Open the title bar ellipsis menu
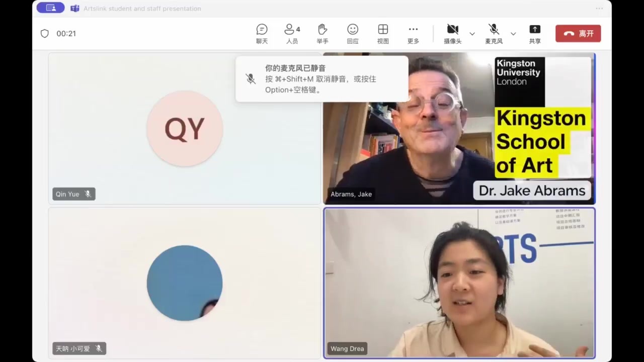The image size is (644, 362). pyautogui.click(x=599, y=8)
